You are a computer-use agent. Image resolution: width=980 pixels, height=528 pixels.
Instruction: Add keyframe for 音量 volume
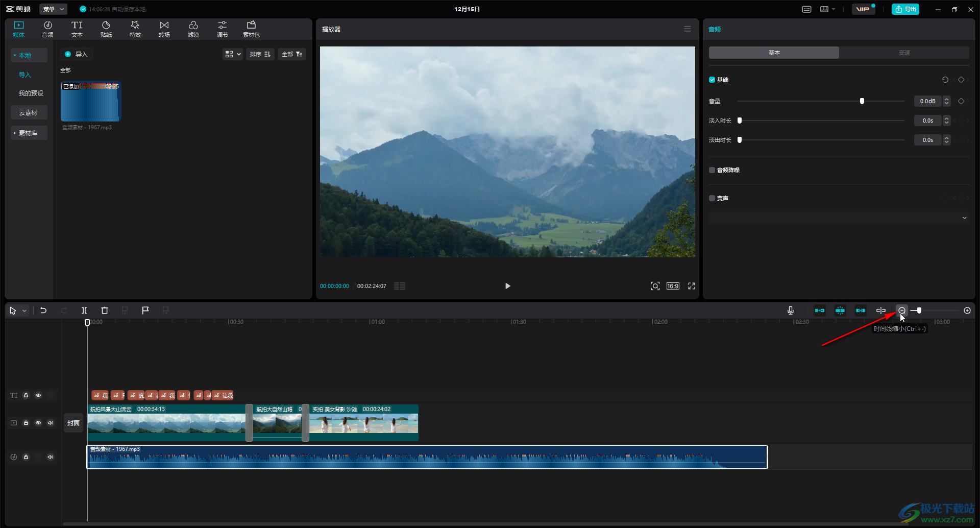[x=961, y=101]
